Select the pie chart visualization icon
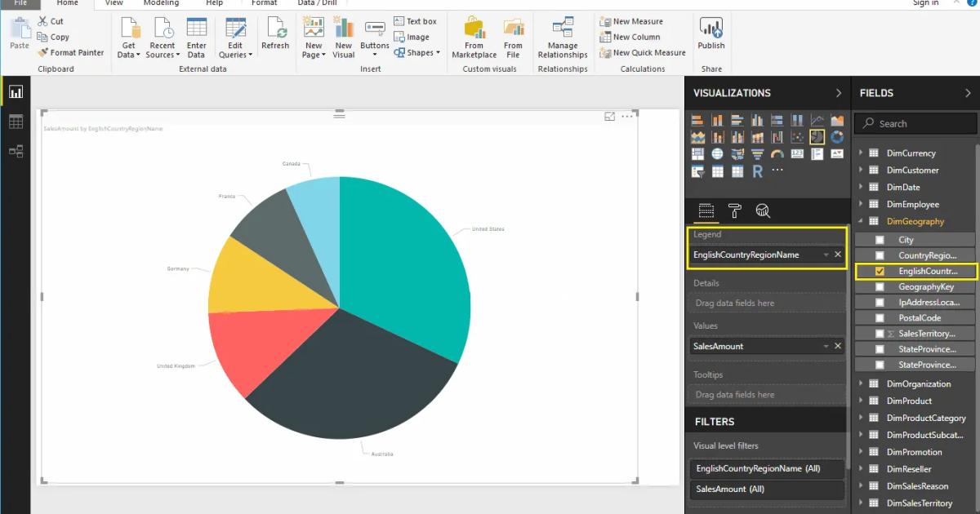 (817, 137)
